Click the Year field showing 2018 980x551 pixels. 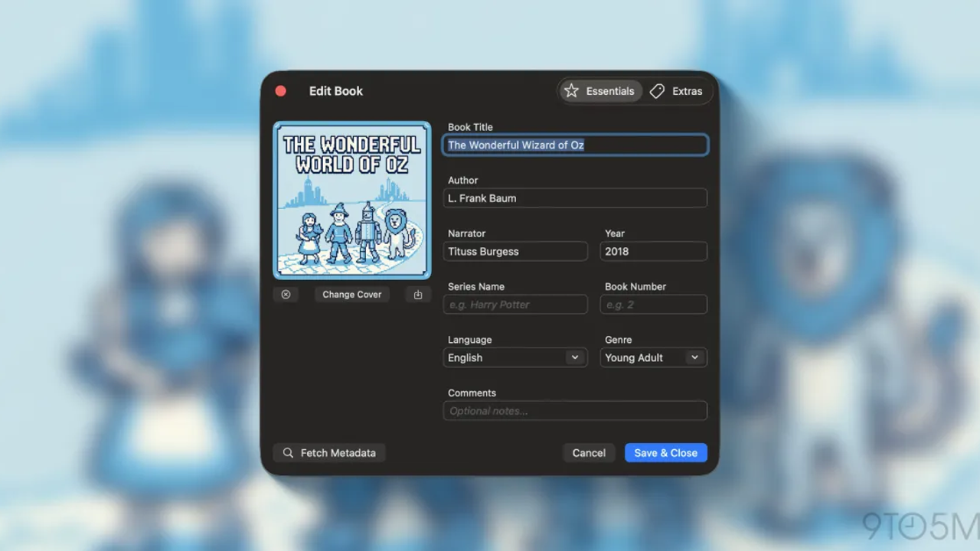653,251
